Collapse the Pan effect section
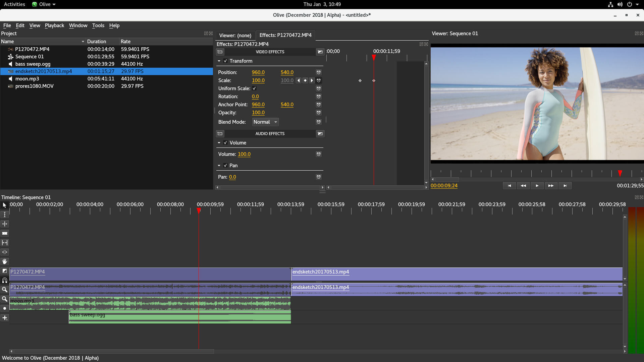 pos(219,166)
